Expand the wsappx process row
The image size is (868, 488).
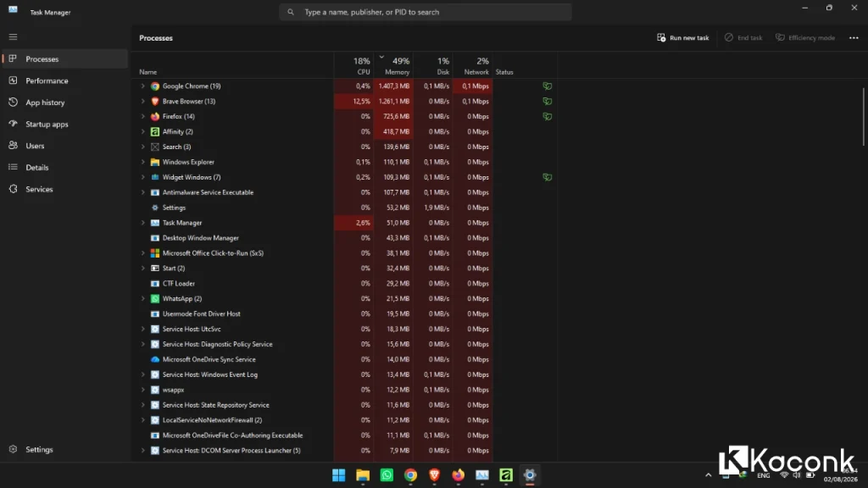[142, 390]
